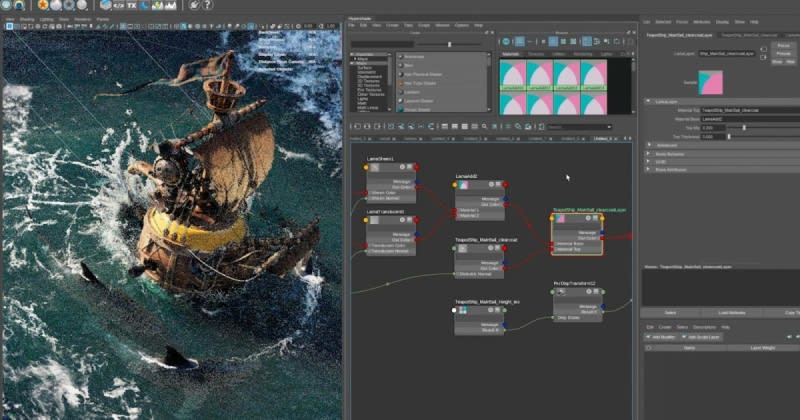Sort Browser by type
The image size is (800, 420).
coord(596,41)
